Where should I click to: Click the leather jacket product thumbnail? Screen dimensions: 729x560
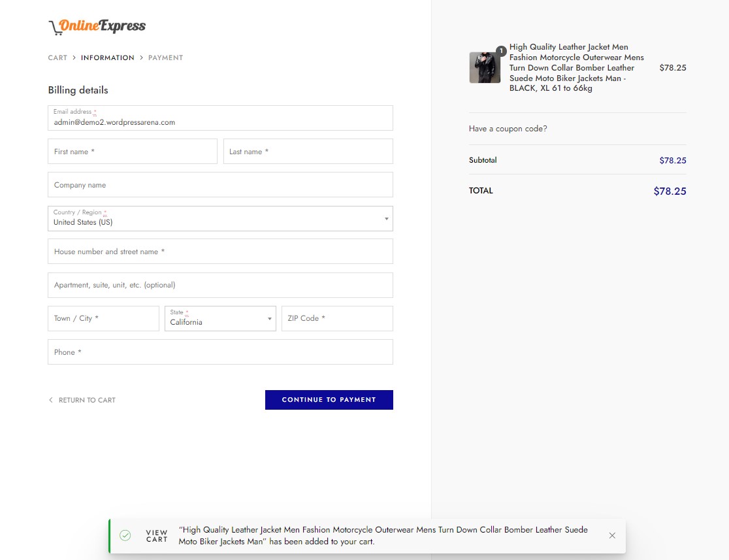click(x=485, y=67)
